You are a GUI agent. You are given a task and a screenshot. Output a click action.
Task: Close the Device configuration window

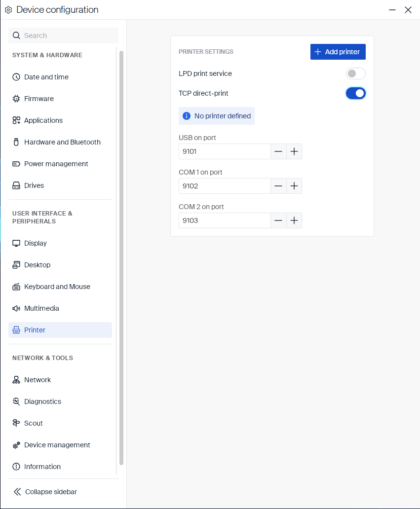408,10
